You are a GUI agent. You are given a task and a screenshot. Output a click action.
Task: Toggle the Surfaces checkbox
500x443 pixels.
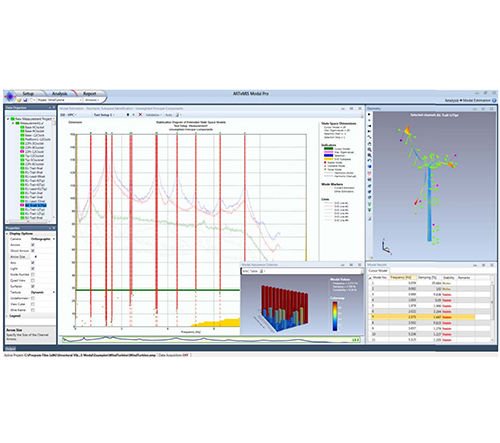(33, 286)
